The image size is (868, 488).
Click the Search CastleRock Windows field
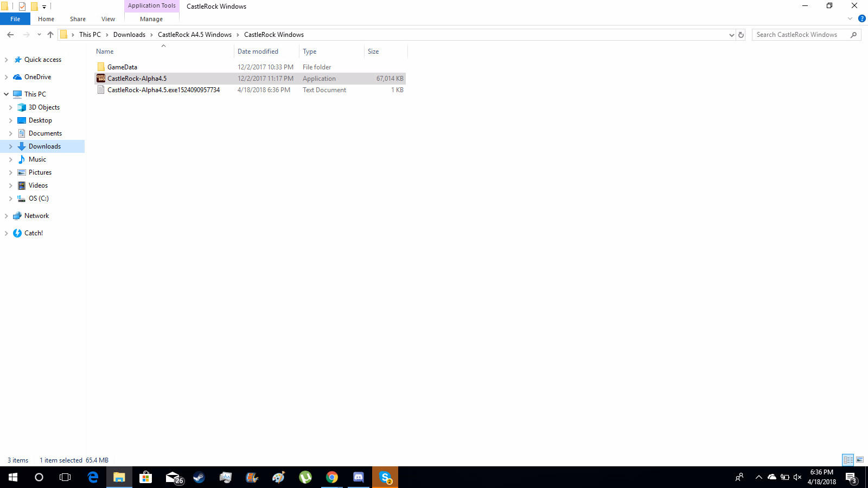(800, 35)
